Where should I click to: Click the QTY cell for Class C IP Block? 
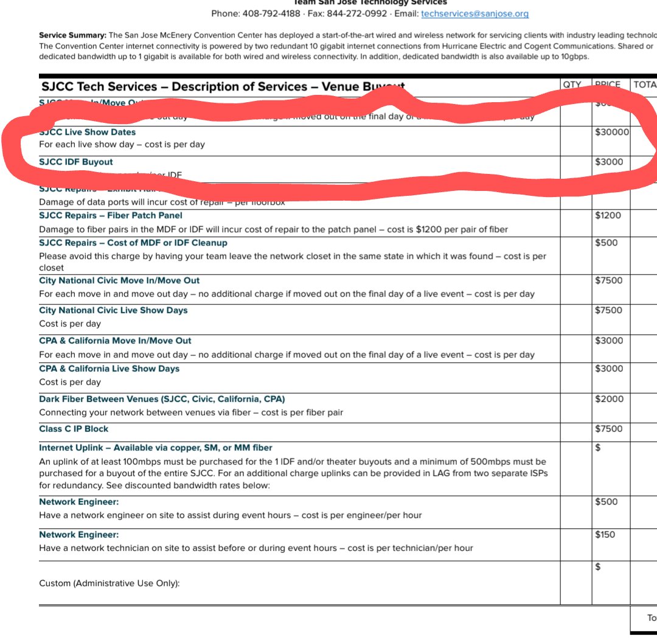pos(576,432)
